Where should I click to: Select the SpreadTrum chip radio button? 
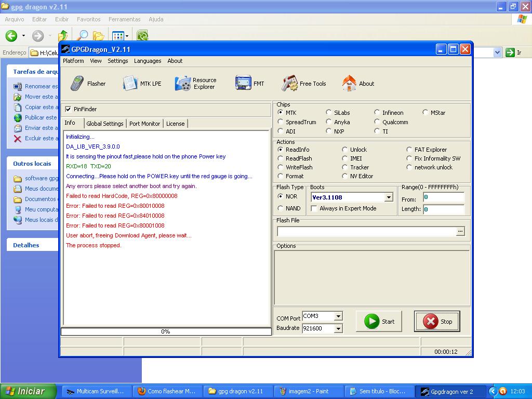point(280,122)
